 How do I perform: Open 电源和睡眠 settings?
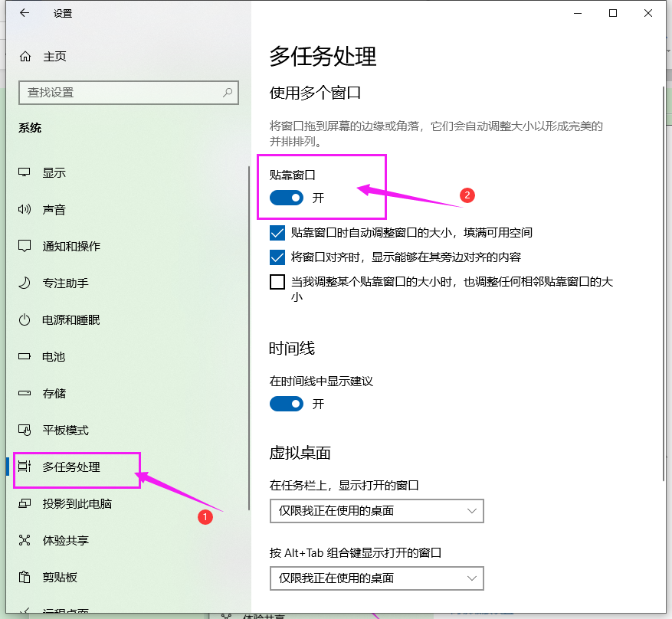tap(70, 320)
